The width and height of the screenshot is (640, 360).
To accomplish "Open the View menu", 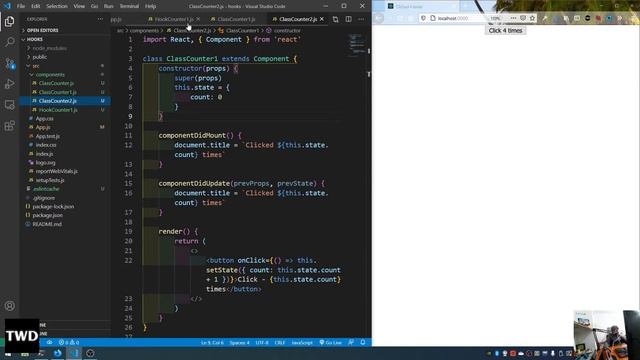I will [x=79, y=6].
